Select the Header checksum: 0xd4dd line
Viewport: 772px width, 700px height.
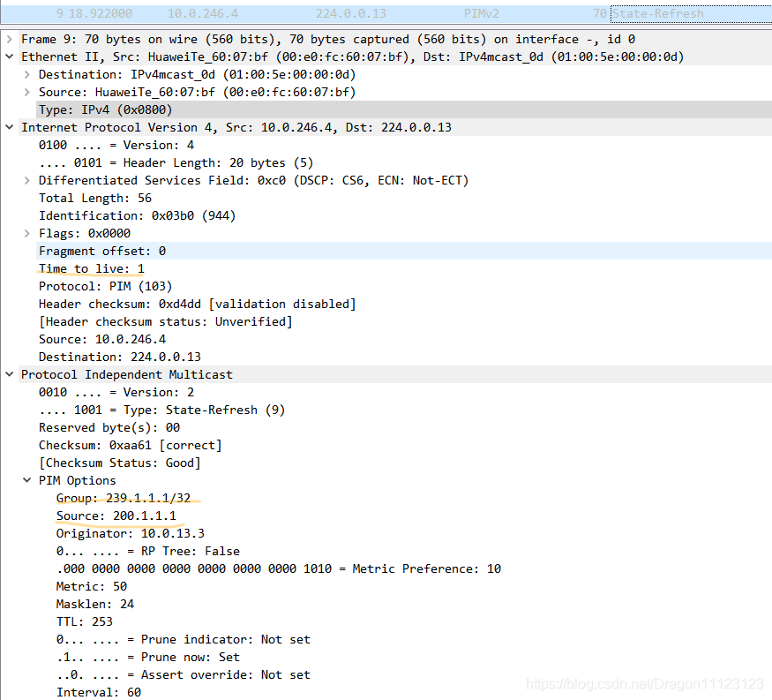point(197,304)
